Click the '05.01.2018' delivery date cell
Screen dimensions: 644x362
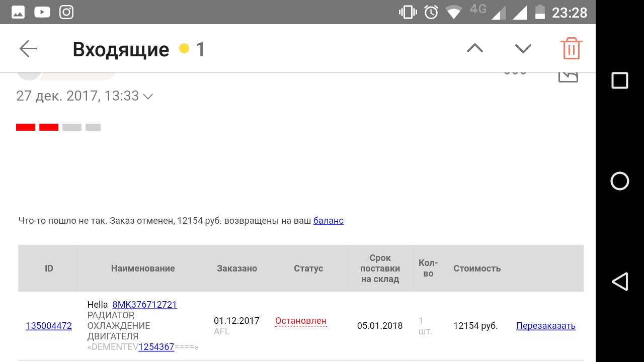tap(380, 326)
